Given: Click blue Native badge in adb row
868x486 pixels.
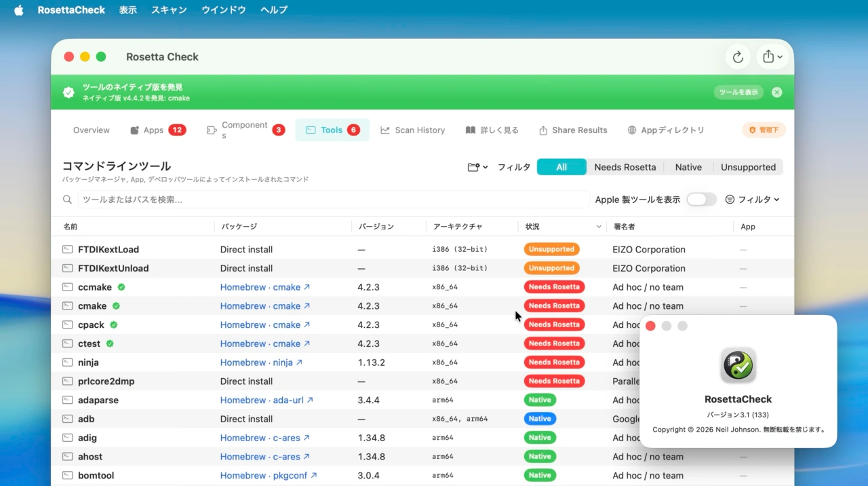Looking at the screenshot, I should (540, 419).
